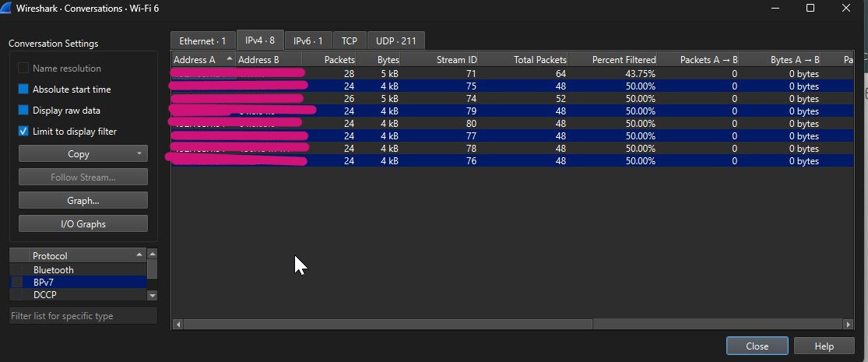Select the conversation row with Stream ID 76
Image resolution: width=868 pixels, height=362 pixels.
[x=512, y=160]
